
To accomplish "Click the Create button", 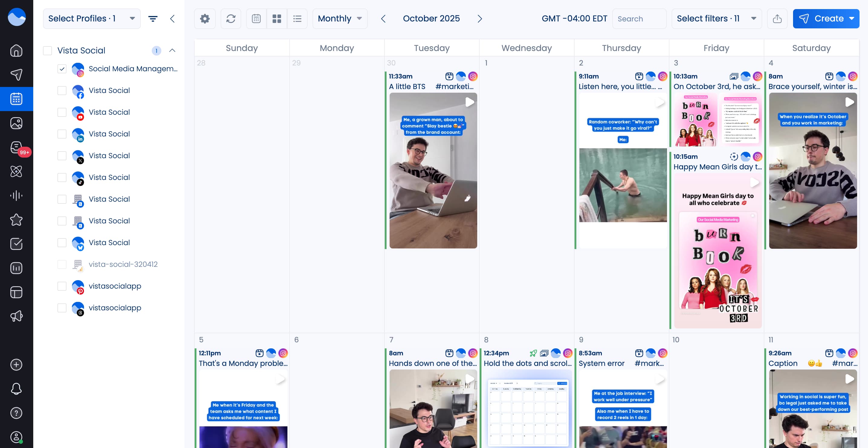I will pyautogui.click(x=826, y=18).
